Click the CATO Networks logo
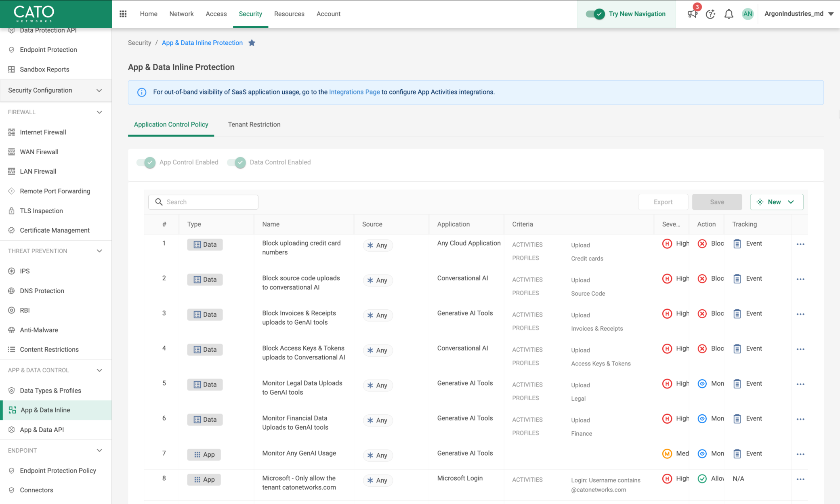Image resolution: width=840 pixels, height=504 pixels. click(34, 14)
